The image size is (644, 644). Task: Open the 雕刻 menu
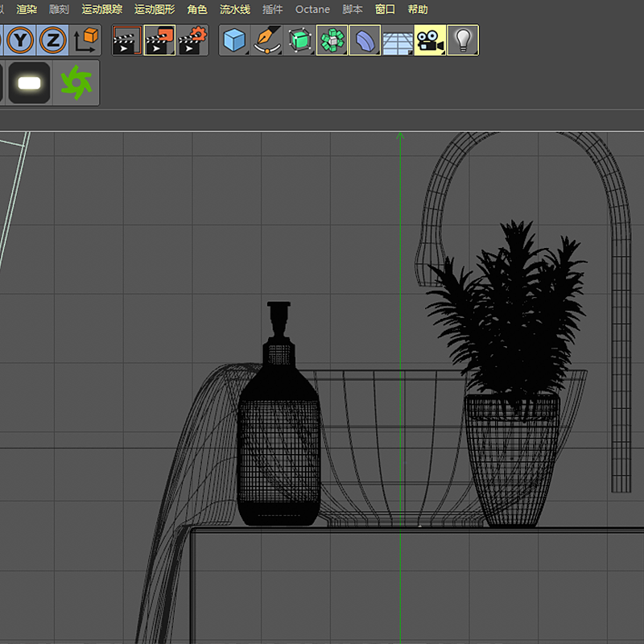59,9
